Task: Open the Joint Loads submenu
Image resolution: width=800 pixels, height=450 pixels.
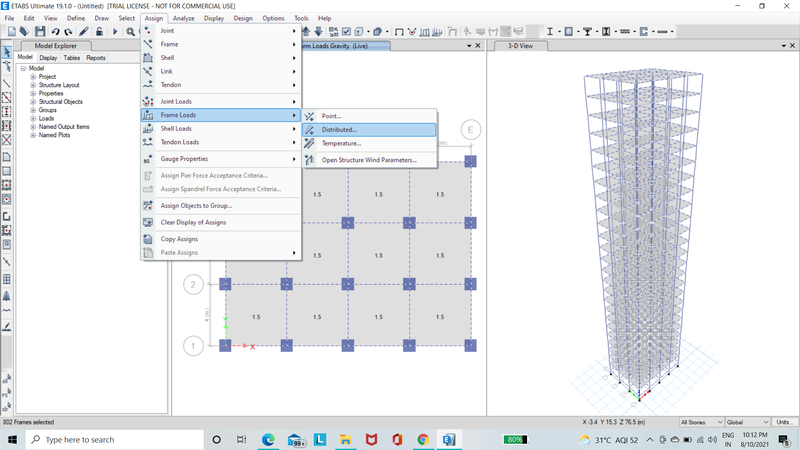Action: coord(221,102)
